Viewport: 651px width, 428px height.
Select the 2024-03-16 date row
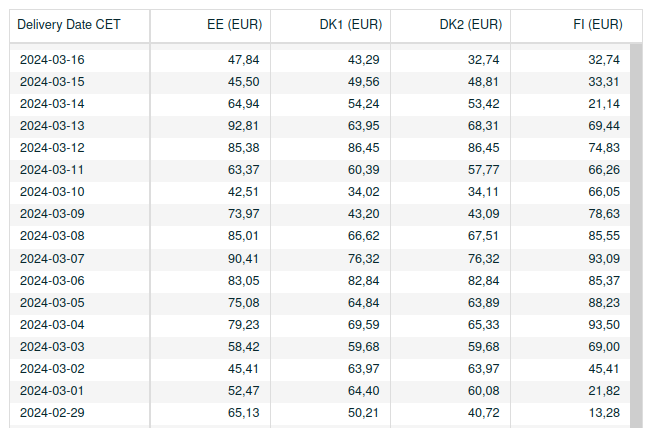click(x=320, y=60)
